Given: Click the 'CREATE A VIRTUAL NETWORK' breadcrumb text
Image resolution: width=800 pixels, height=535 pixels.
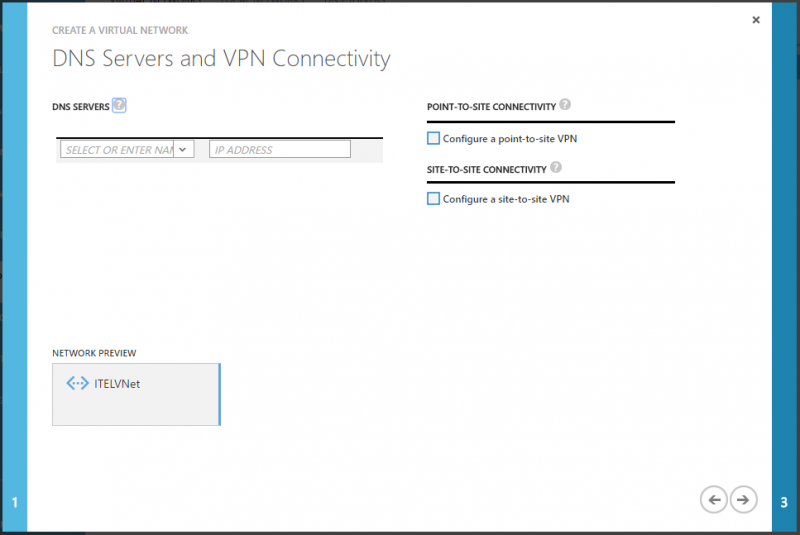Looking at the screenshot, I should 120,30.
